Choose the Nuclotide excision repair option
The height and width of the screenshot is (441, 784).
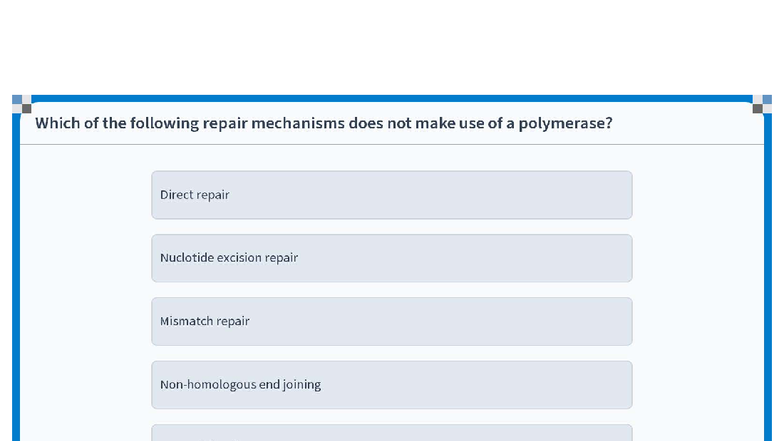point(391,258)
